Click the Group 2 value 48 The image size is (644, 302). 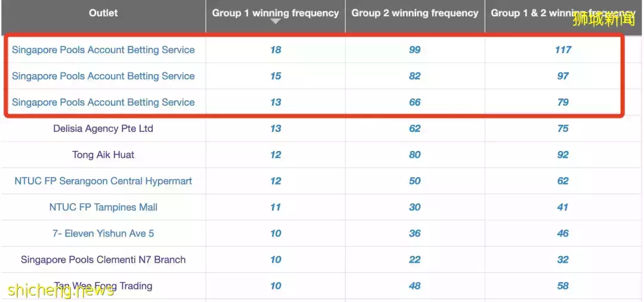(415, 286)
